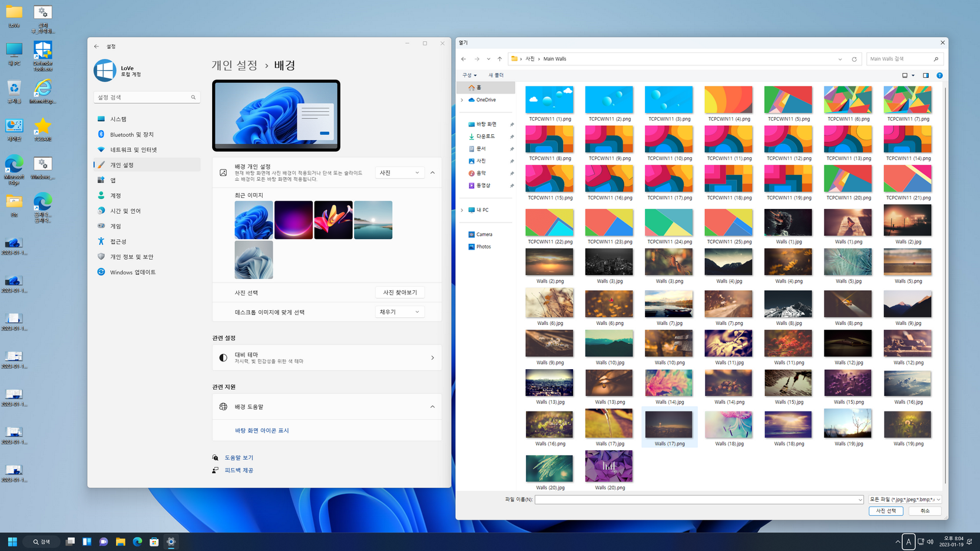Open Task View from the taskbar
The image size is (980, 551).
(70, 542)
